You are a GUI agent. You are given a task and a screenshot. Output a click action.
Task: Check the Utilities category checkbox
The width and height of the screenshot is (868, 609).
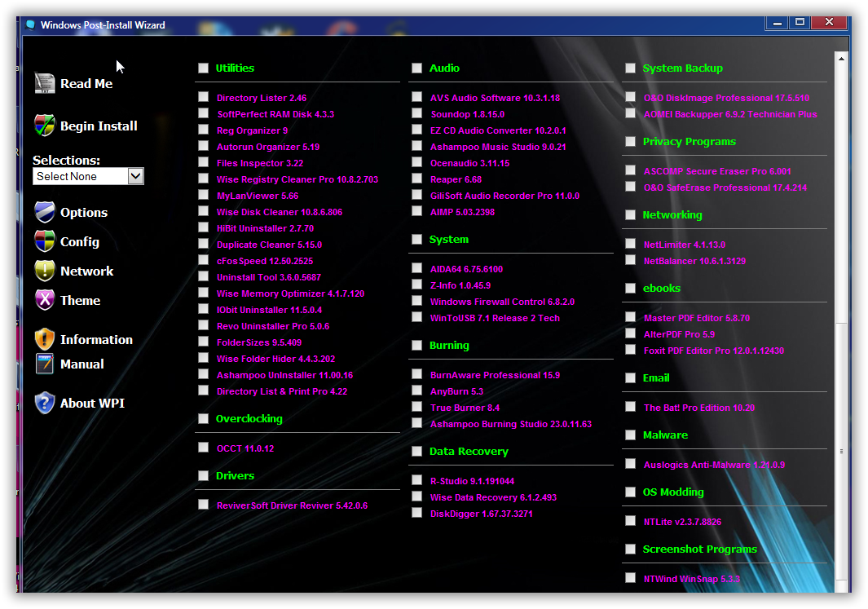pos(203,68)
